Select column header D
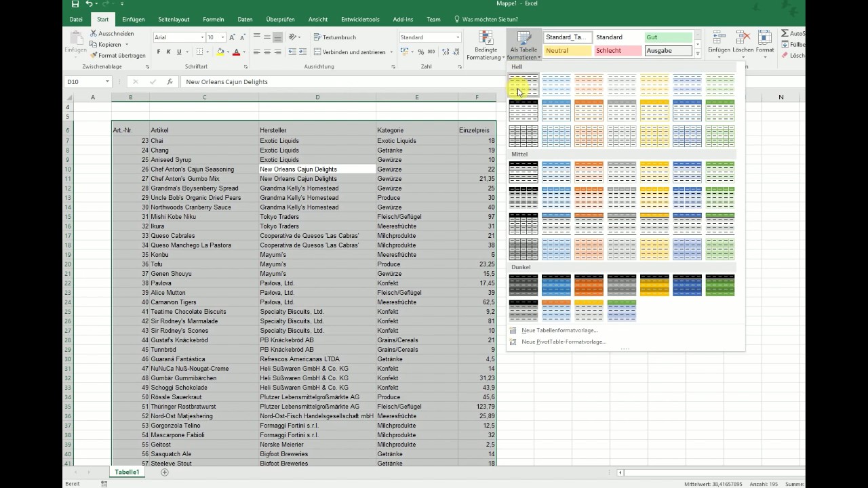 317,97
